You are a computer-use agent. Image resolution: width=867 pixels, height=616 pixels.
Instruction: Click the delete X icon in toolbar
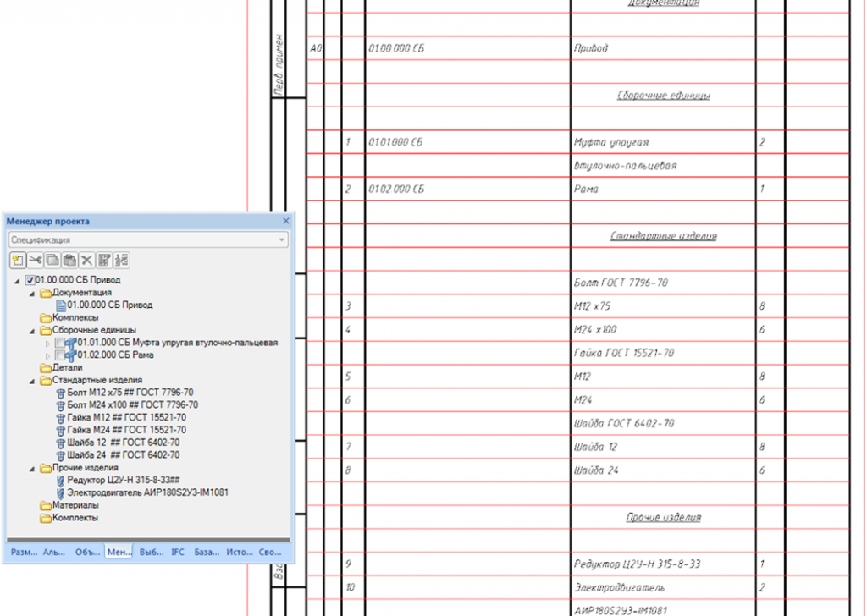[87, 261]
